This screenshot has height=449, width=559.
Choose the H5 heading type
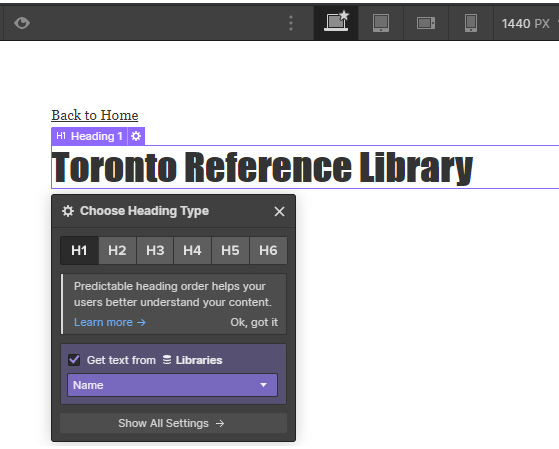coord(230,250)
